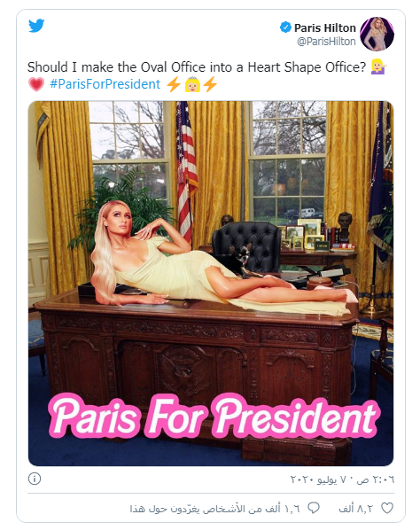Click the blue Twitter bird logo
The height and width of the screenshot is (530, 420).
click(36, 26)
